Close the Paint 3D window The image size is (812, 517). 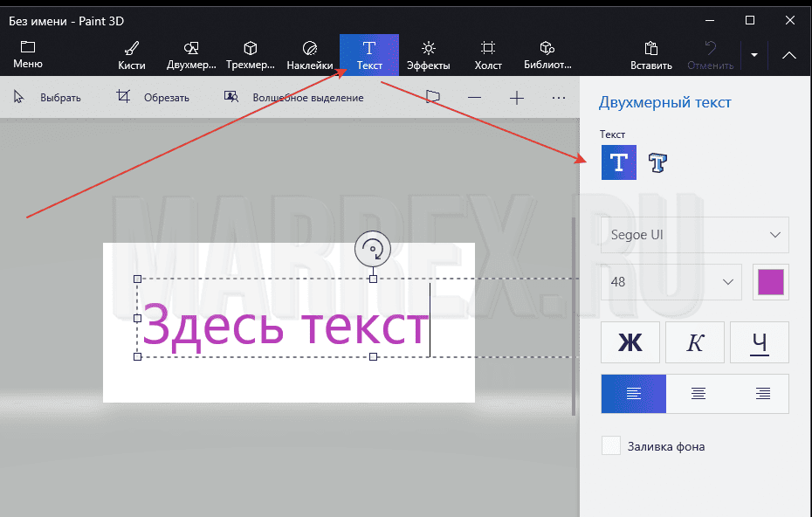(x=789, y=21)
